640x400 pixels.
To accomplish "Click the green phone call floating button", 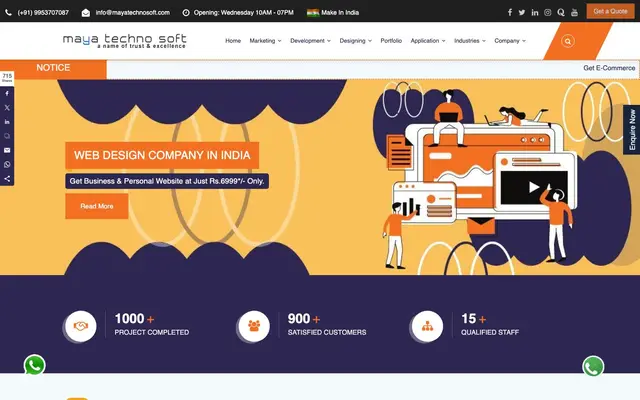I will pos(593,367).
